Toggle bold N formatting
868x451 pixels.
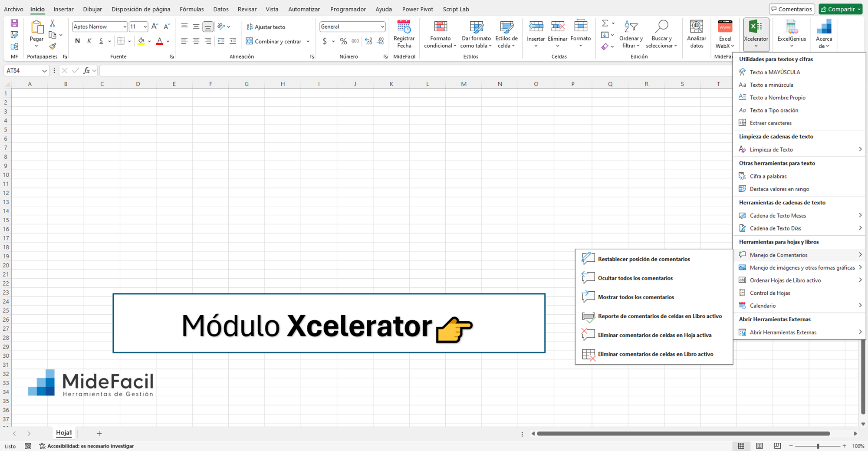click(x=77, y=41)
